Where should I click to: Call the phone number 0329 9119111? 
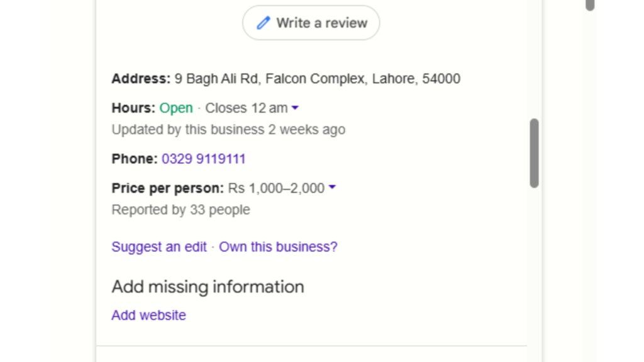[x=204, y=158]
